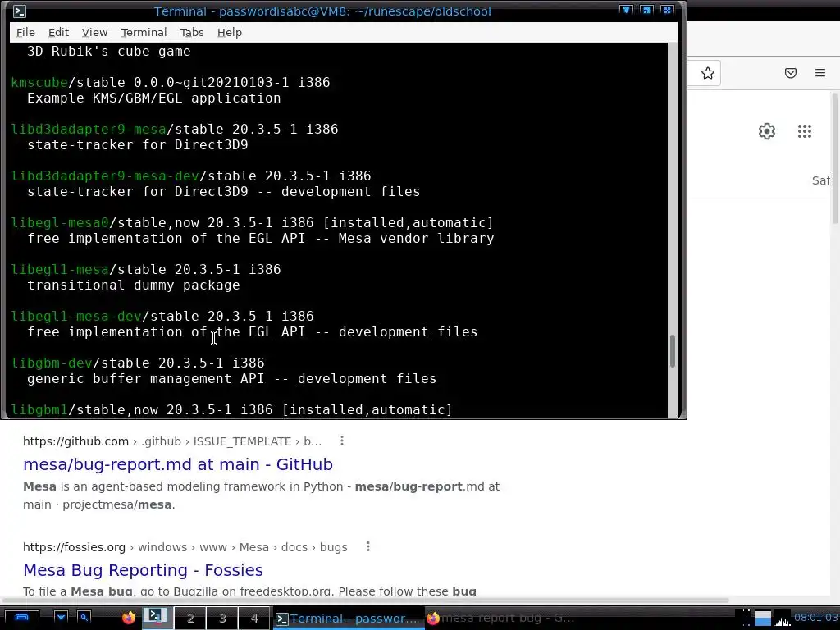Open options dots for fossies.org result
Viewport: 840px width, 630px height.
click(x=368, y=546)
